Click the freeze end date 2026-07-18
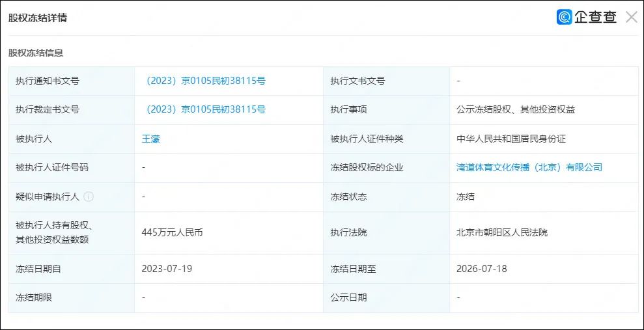The image size is (644, 330). [x=481, y=269]
